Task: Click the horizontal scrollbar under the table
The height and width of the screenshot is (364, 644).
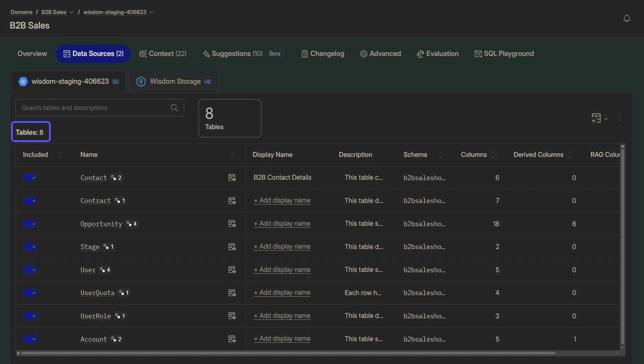Action: click(x=288, y=353)
